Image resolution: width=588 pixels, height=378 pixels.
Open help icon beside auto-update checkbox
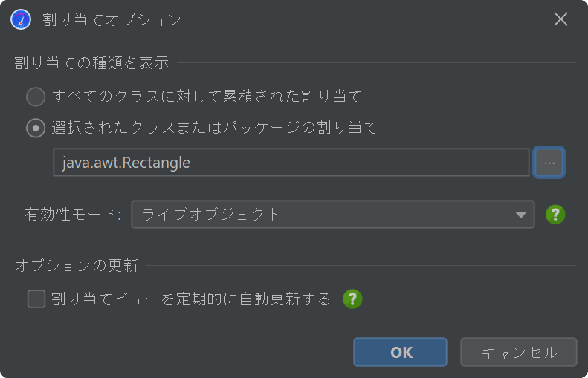352,299
